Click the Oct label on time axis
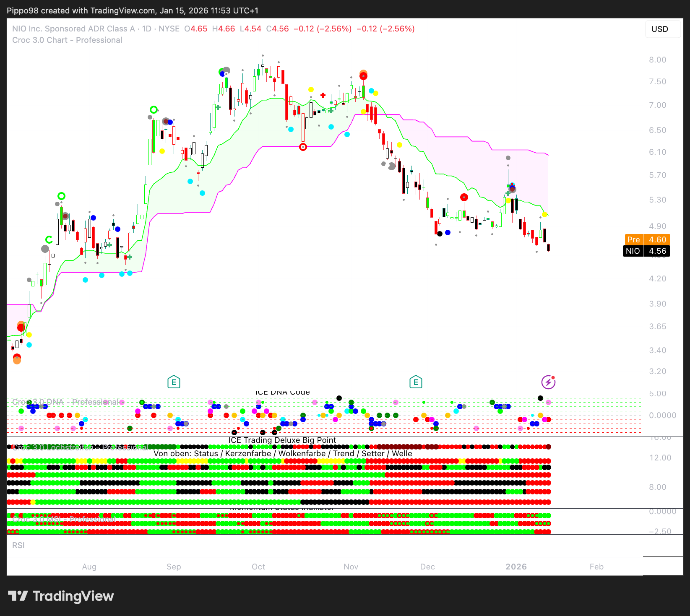This screenshot has width=690, height=616. pos(258,567)
